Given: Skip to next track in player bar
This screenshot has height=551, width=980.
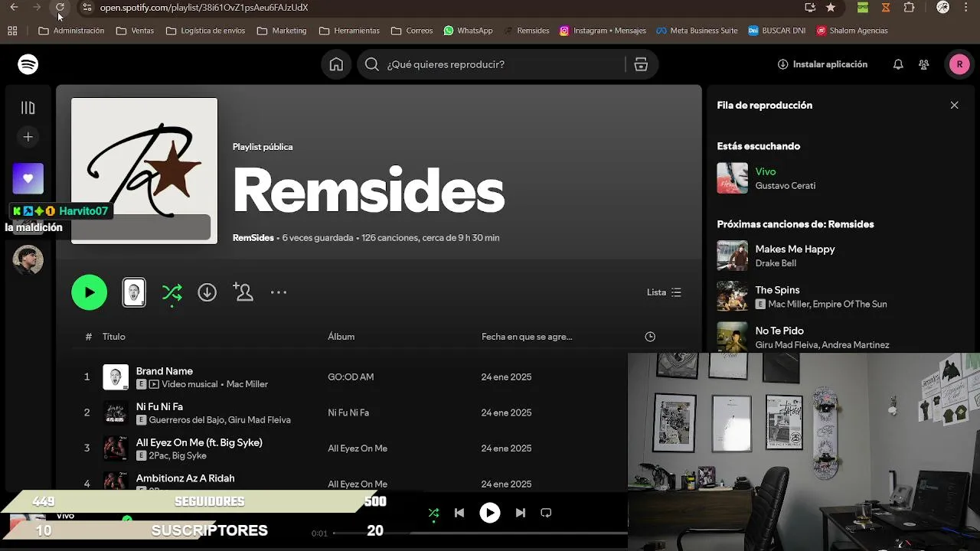Looking at the screenshot, I should [x=521, y=513].
